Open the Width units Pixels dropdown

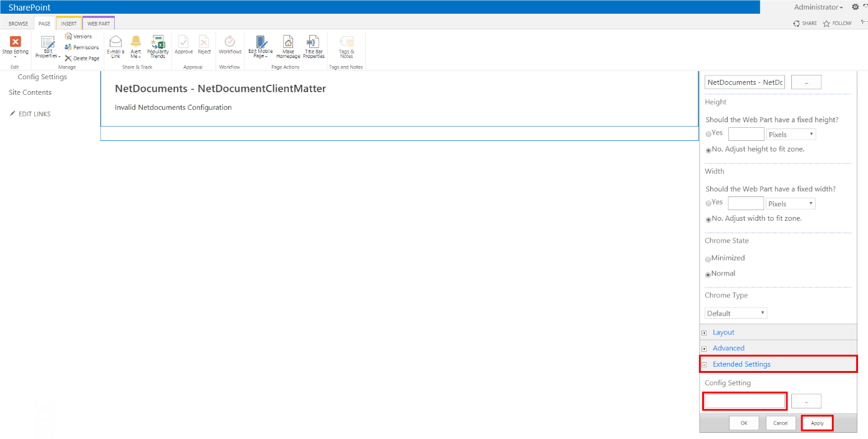pos(791,204)
